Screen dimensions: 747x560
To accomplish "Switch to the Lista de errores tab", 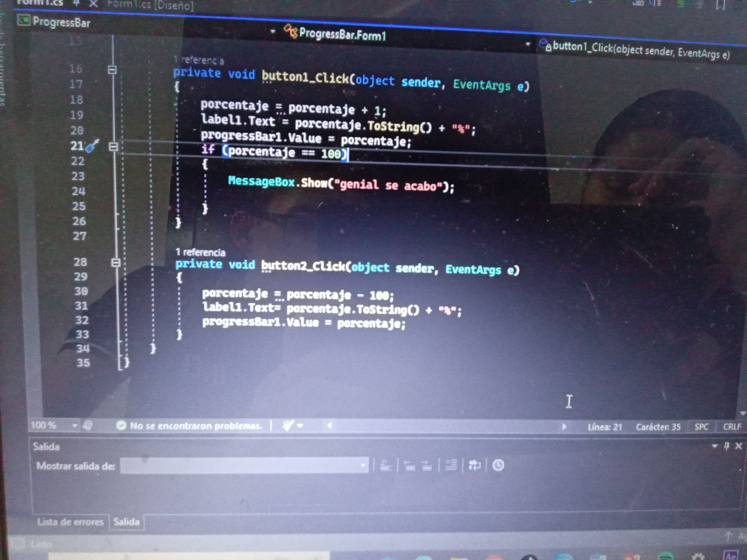I will coord(70,522).
